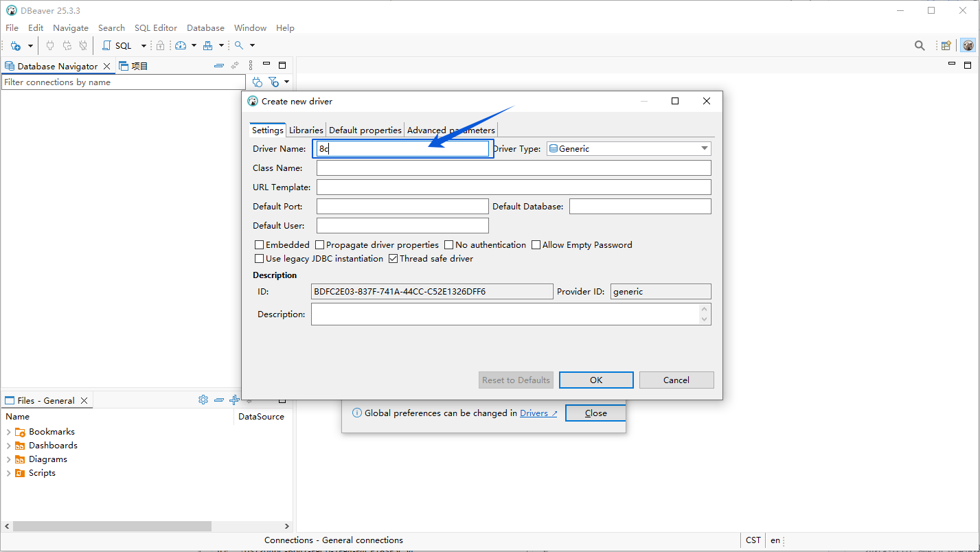The image size is (980, 552).
Task: Click the Open Perspective icon
Action: 946,45
